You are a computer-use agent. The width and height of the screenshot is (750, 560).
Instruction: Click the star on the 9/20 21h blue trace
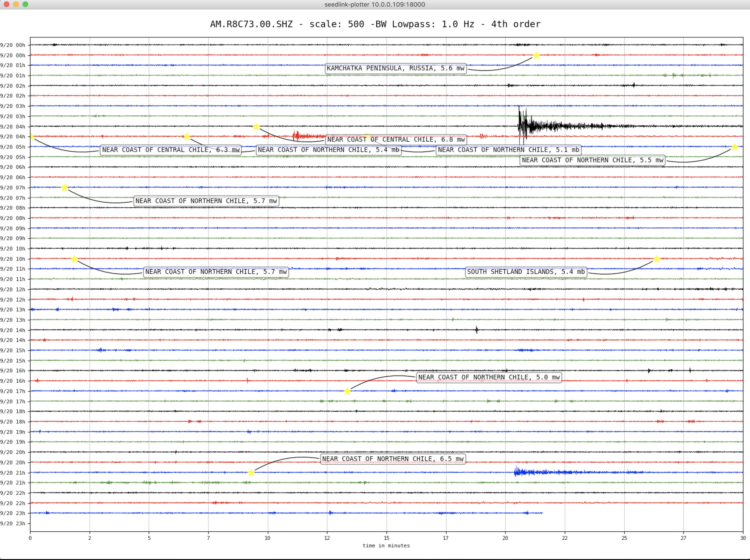point(251,473)
